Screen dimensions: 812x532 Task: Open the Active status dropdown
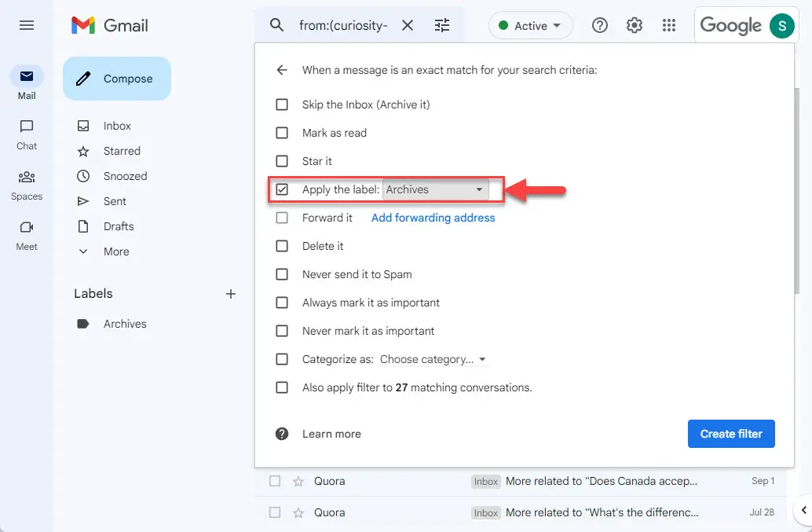(x=530, y=25)
